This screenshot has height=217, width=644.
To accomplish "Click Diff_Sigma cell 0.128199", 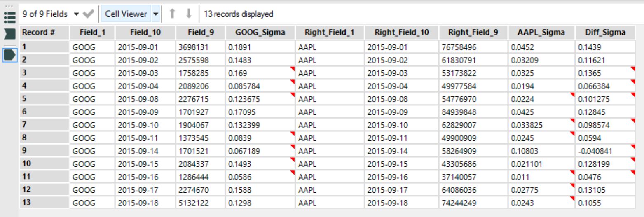I will [x=605, y=164].
